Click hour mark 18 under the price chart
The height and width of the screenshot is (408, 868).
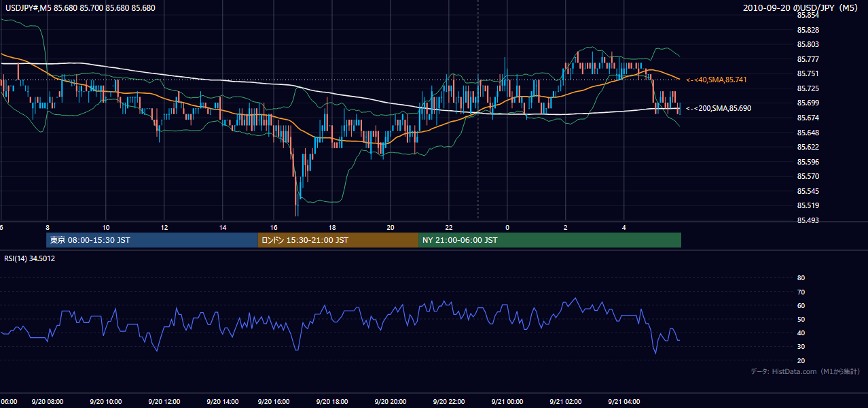coord(331,226)
